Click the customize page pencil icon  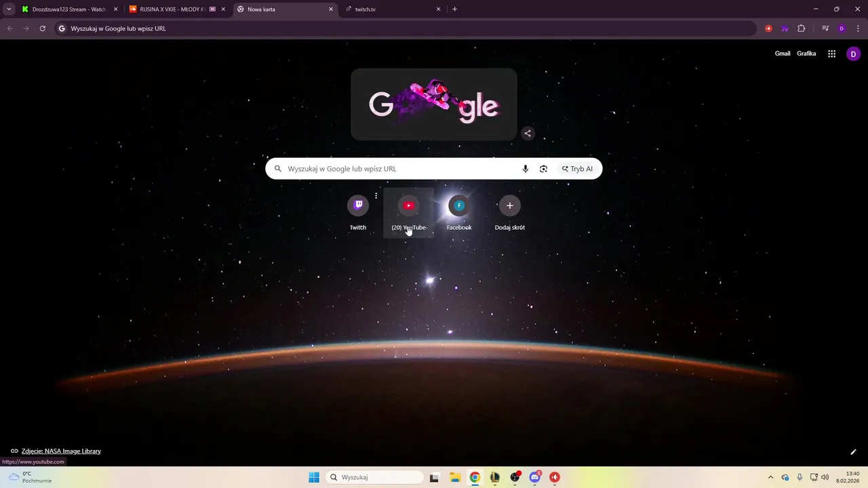(853, 452)
